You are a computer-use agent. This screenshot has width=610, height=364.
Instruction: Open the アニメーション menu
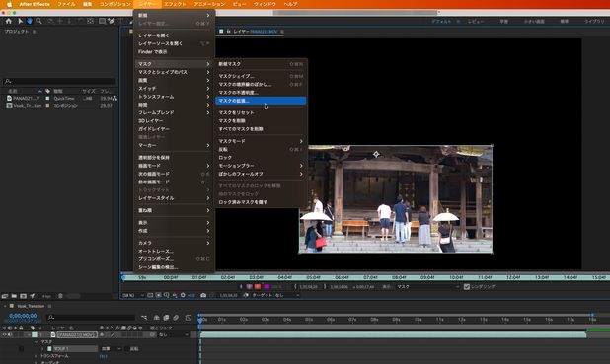209,4
